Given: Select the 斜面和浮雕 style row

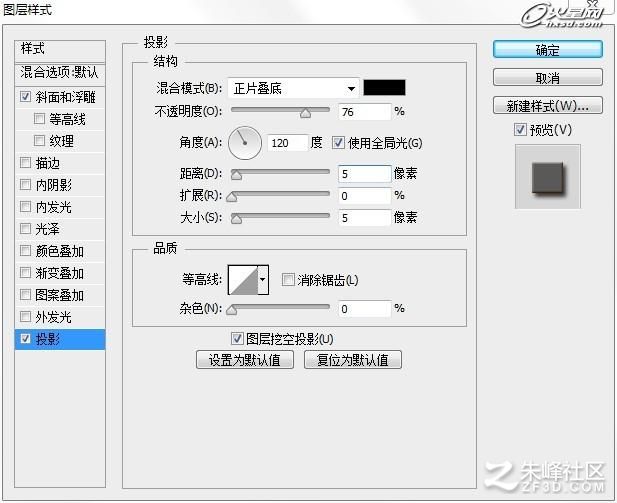Looking at the screenshot, I should pos(60,97).
